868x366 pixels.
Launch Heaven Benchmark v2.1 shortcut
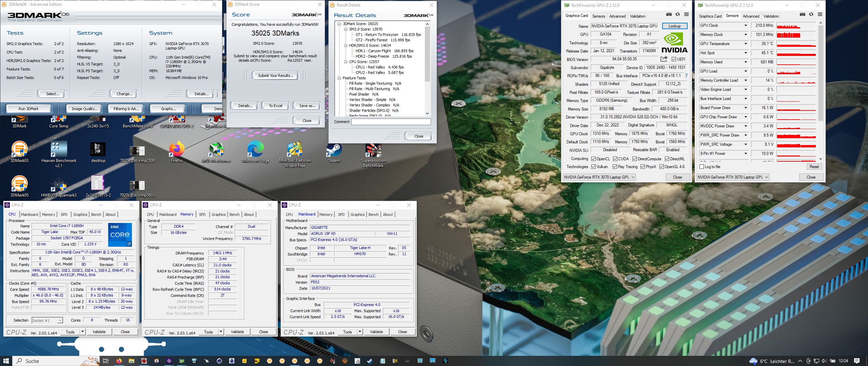59,154
